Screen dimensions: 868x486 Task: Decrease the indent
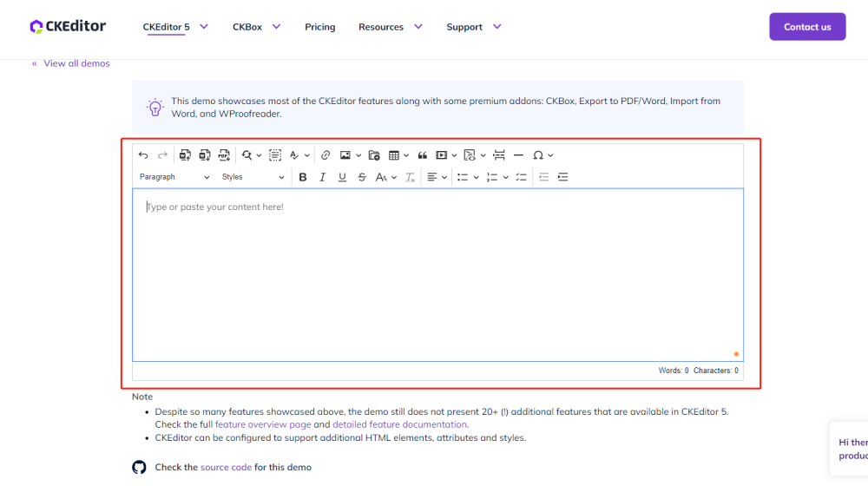(543, 177)
